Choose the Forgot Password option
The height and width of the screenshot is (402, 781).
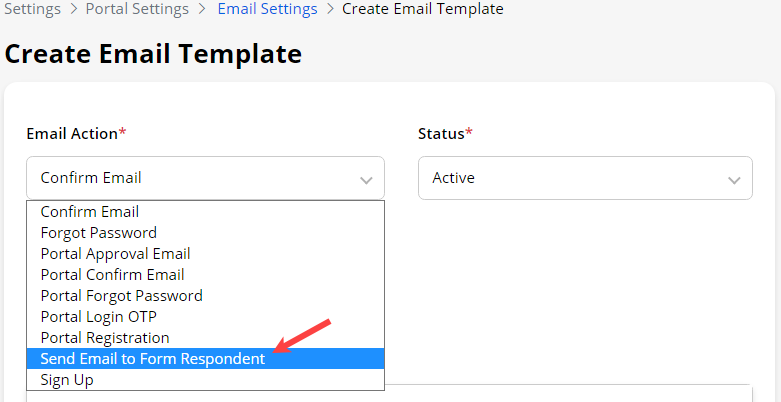[x=98, y=233]
